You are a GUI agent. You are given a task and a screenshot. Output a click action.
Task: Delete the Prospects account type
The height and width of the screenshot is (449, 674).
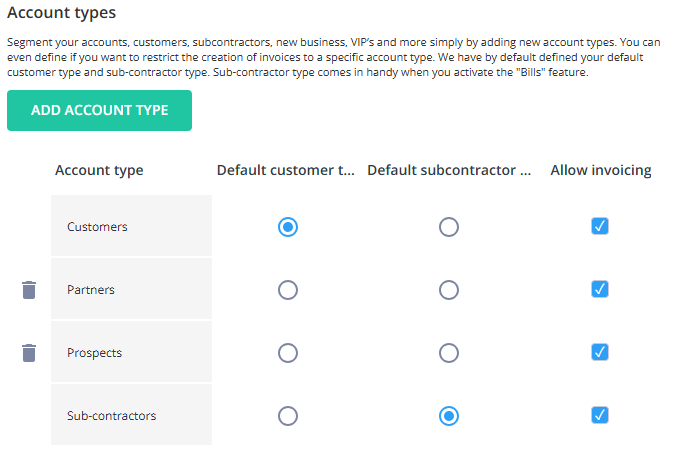pos(29,353)
